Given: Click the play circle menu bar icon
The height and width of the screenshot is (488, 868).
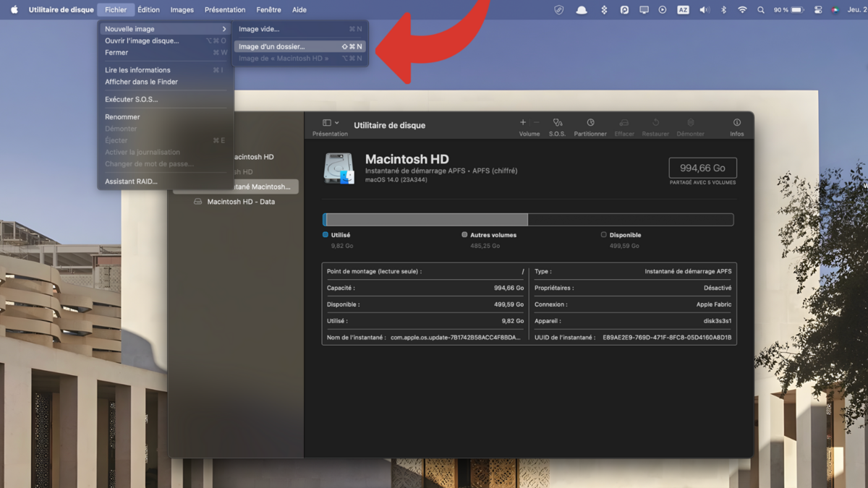Looking at the screenshot, I should tap(663, 10).
